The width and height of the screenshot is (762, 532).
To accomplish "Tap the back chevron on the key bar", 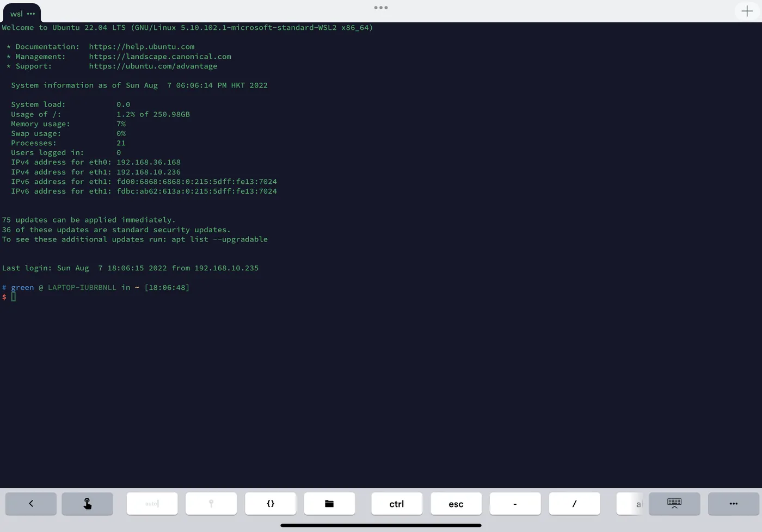I will (x=31, y=504).
